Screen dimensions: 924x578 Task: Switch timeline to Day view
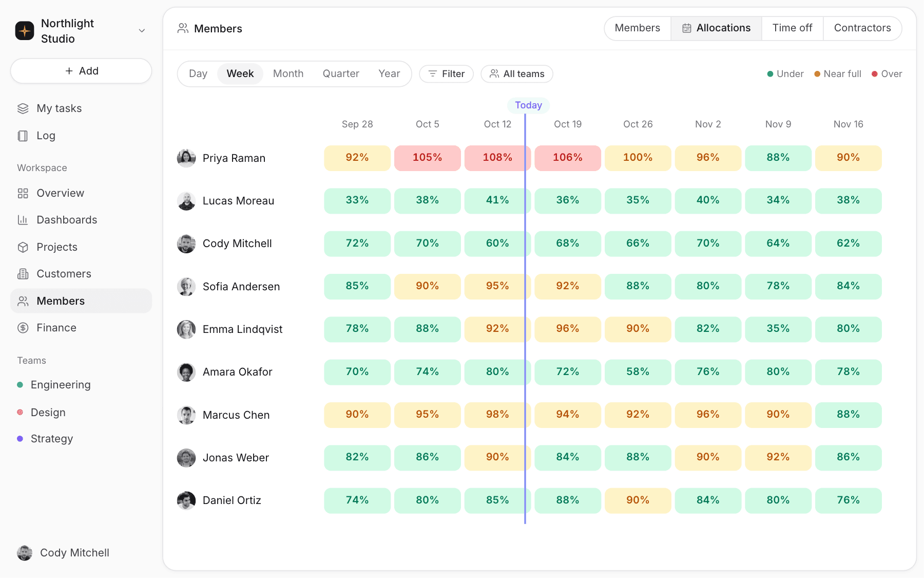click(x=198, y=74)
